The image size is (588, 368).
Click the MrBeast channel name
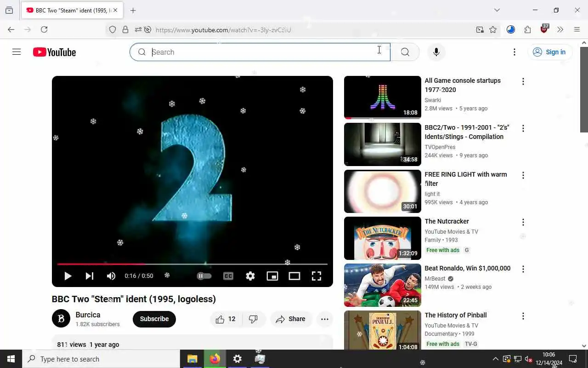[x=435, y=279]
